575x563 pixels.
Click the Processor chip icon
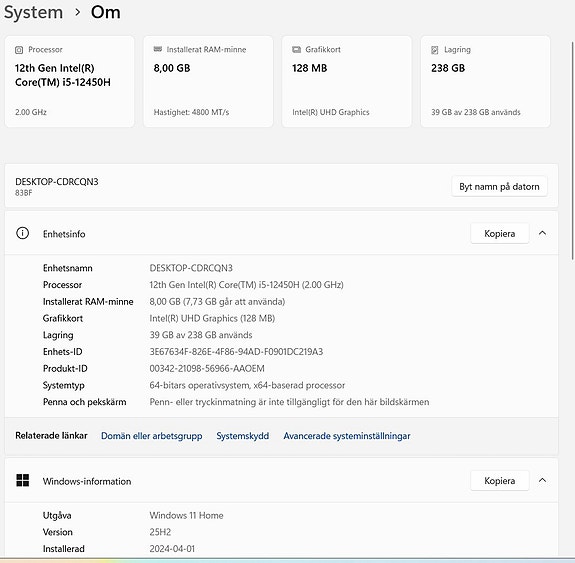(x=19, y=50)
